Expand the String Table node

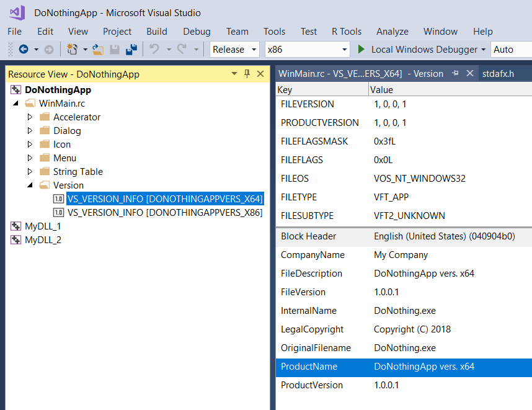tap(30, 171)
